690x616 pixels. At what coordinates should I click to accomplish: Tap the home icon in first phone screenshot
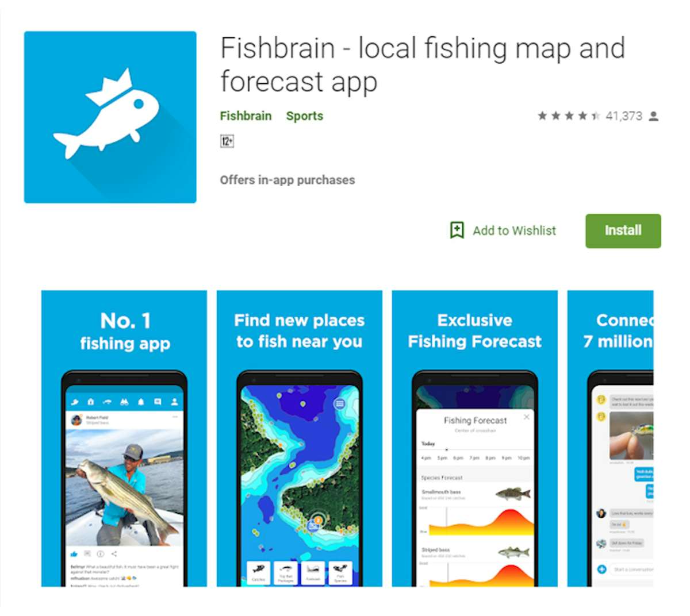pyautogui.click(x=90, y=402)
